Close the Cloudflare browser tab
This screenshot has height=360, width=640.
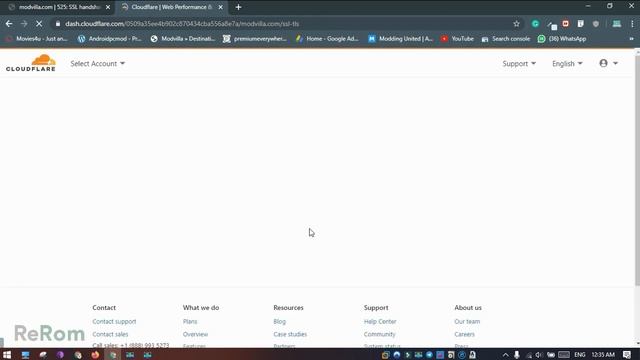[220, 7]
